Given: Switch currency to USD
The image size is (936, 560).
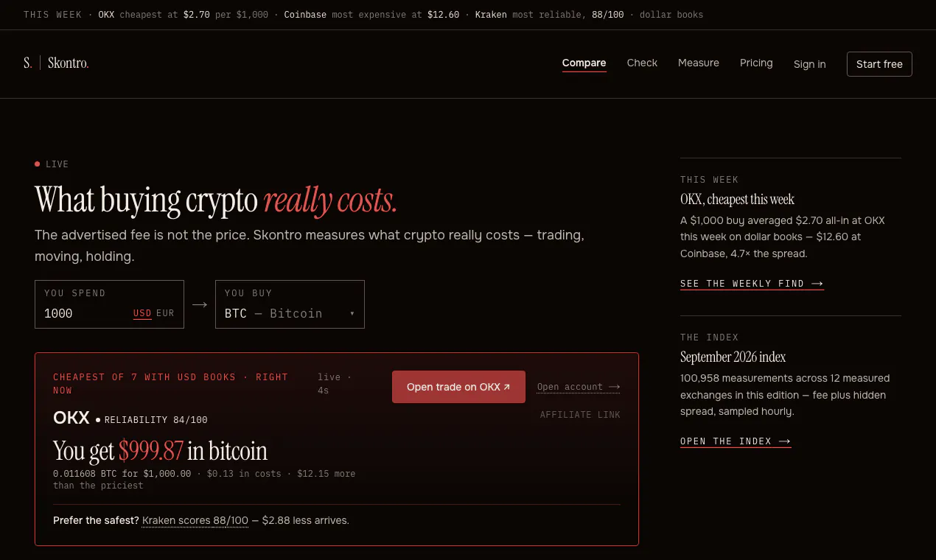Looking at the screenshot, I should [x=142, y=313].
